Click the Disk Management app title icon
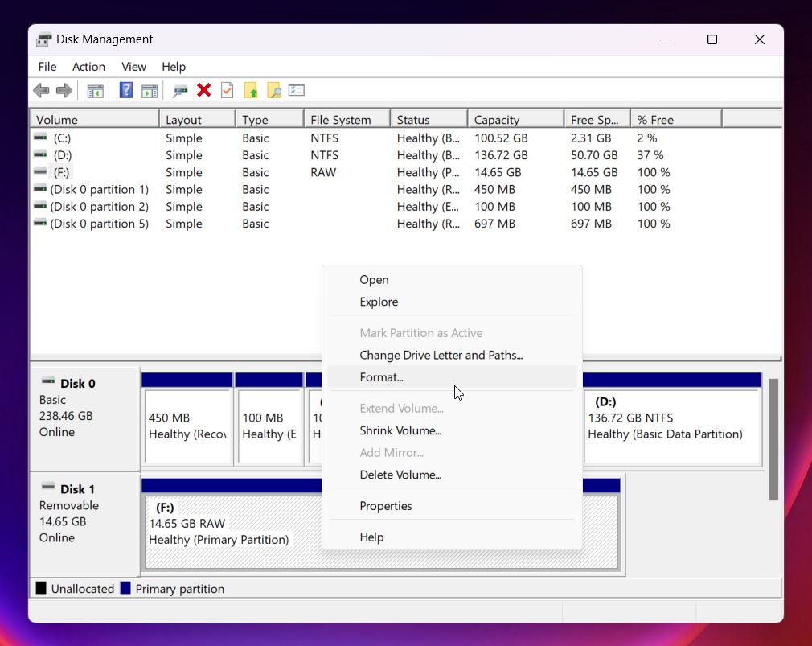Viewport: 812px width, 646px height. (44, 39)
